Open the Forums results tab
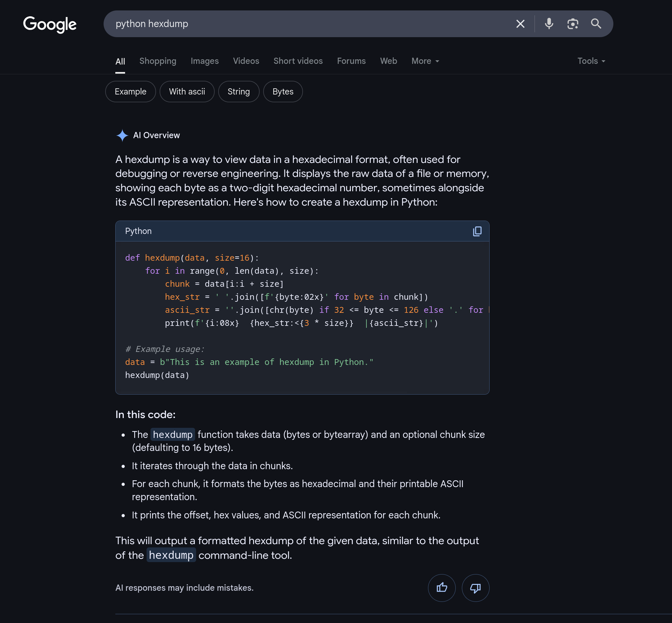Viewport: 672px width, 623px height. 351,61
